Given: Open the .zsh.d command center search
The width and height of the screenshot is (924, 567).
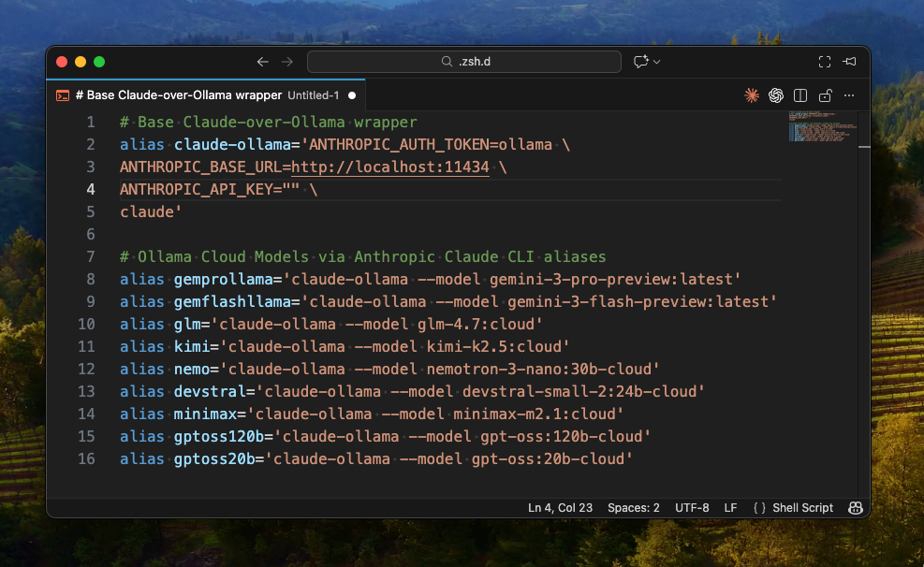Looking at the screenshot, I should coord(463,62).
